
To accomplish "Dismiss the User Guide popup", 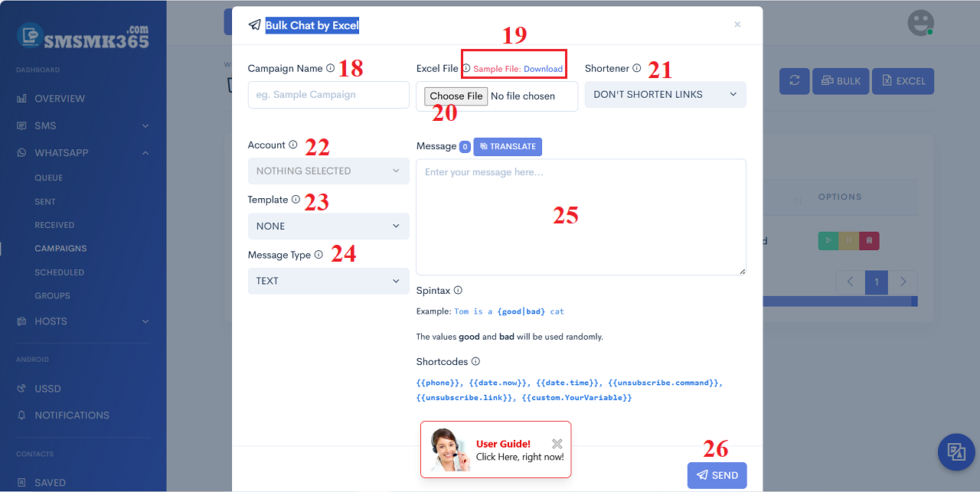I will [x=557, y=444].
